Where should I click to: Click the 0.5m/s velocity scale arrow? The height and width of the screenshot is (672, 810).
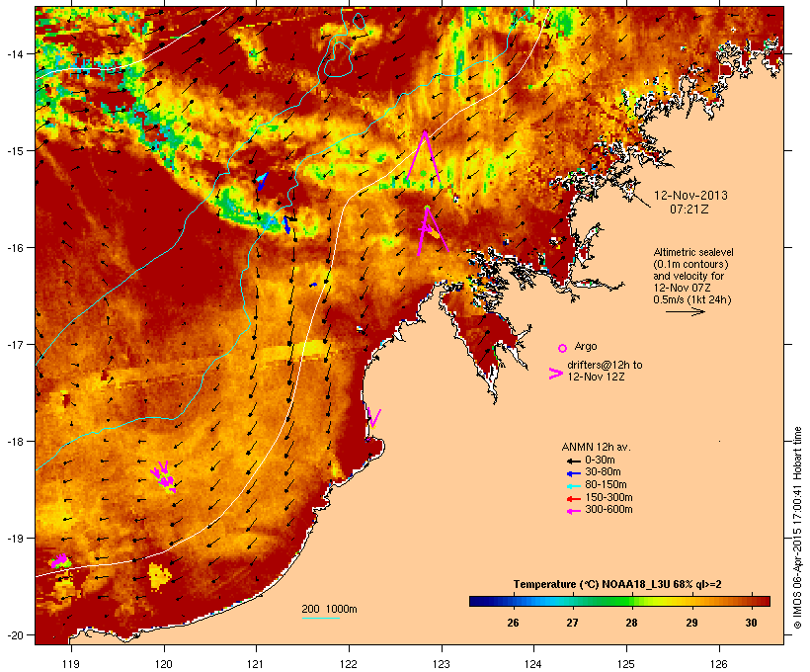click(685, 311)
